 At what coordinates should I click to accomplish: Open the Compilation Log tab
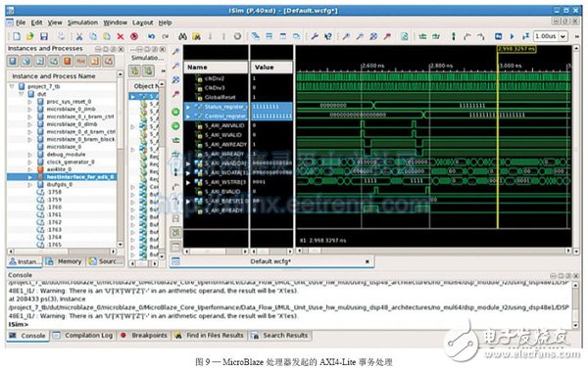83,336
